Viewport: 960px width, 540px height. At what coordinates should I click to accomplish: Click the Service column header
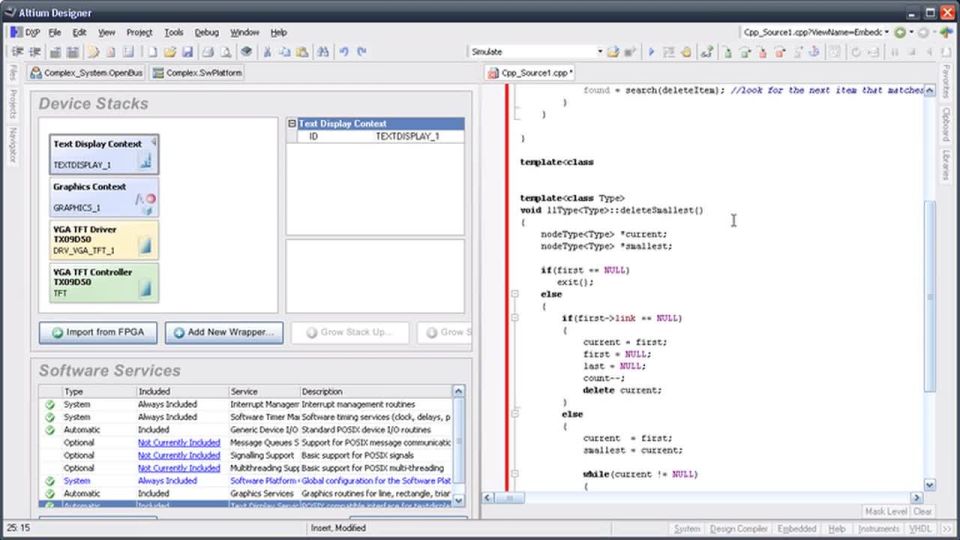point(263,391)
